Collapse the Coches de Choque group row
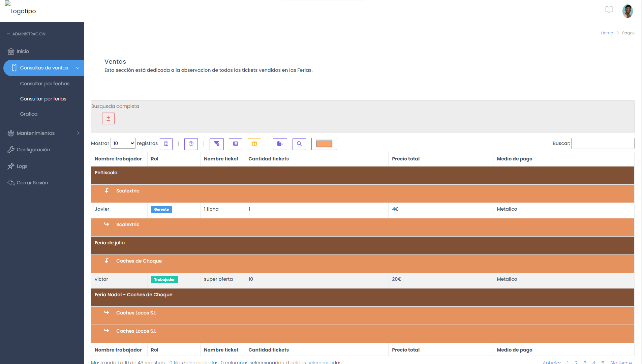 pyautogui.click(x=107, y=261)
